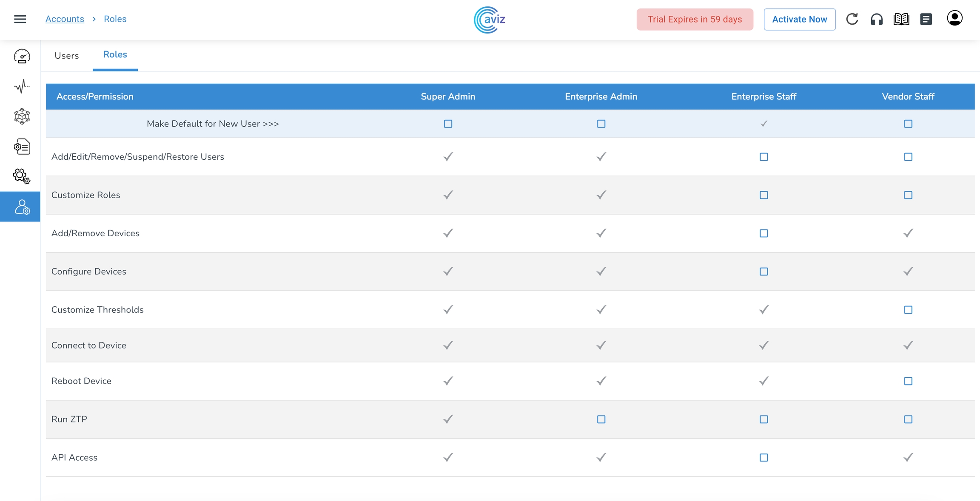The height and width of the screenshot is (501, 980).
Task: Enable Run ZTP for Enterprise Admin
Action: pyautogui.click(x=601, y=419)
